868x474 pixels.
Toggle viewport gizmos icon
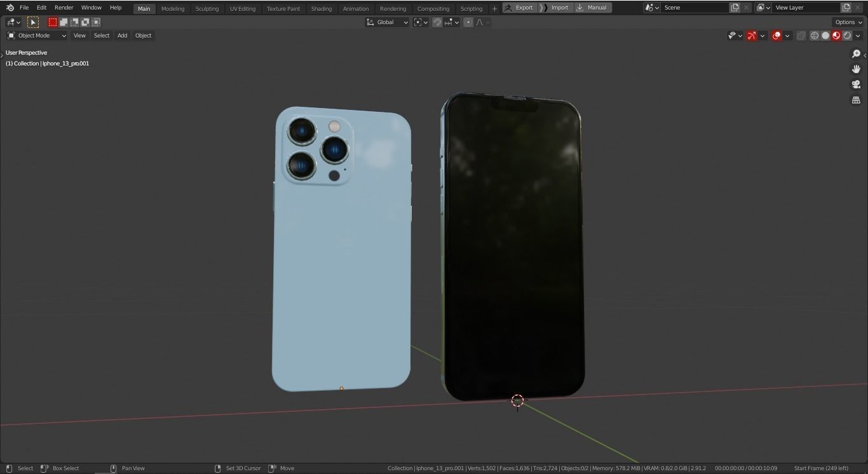click(x=752, y=36)
